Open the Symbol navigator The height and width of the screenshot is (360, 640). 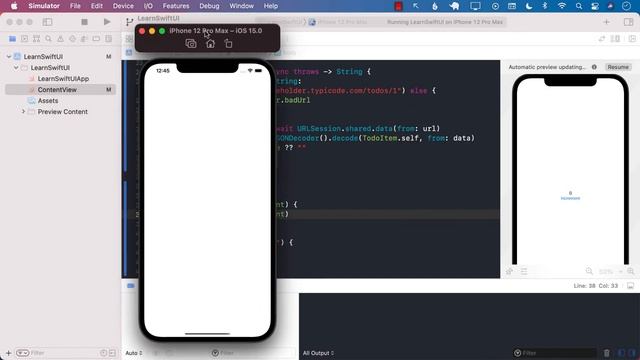[x=36, y=39]
